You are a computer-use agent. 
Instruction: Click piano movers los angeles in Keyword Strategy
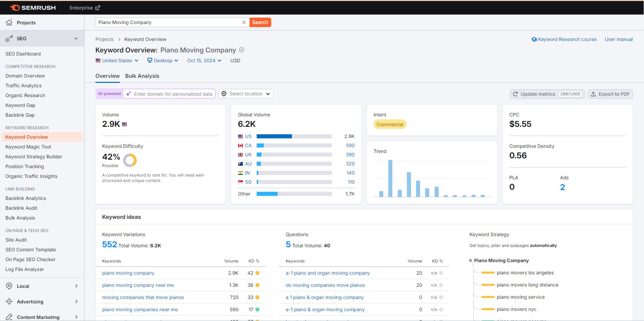click(x=525, y=273)
